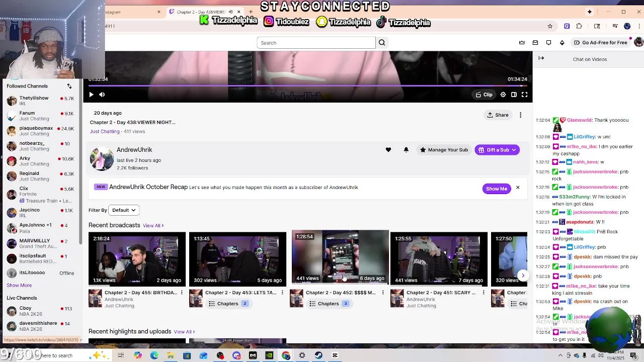
Task: Open the AndrewUhrik channel name
Action: 134,150
